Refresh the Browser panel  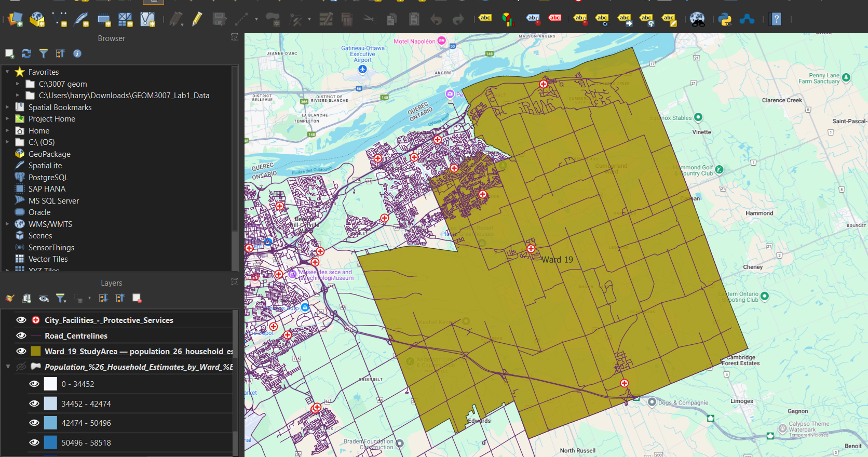click(x=26, y=53)
